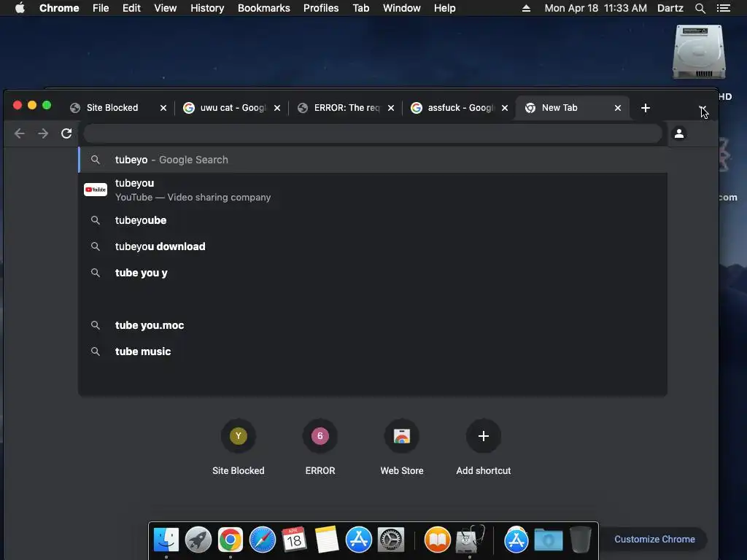Click the date and time in menu bar
The image size is (747, 560).
click(x=595, y=8)
